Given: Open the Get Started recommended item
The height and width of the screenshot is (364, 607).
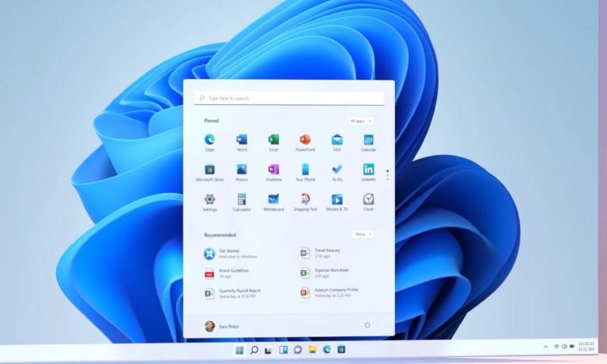Looking at the screenshot, I should tap(230, 253).
